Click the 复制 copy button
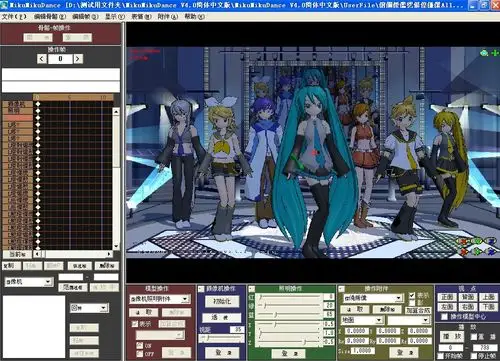This screenshot has width=500, height=361. [11, 266]
